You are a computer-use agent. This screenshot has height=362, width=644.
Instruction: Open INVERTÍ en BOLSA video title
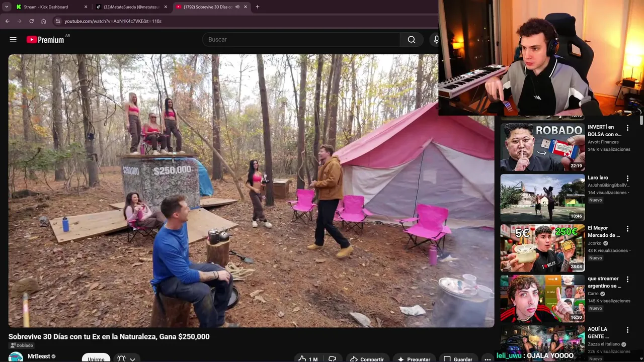point(604,131)
